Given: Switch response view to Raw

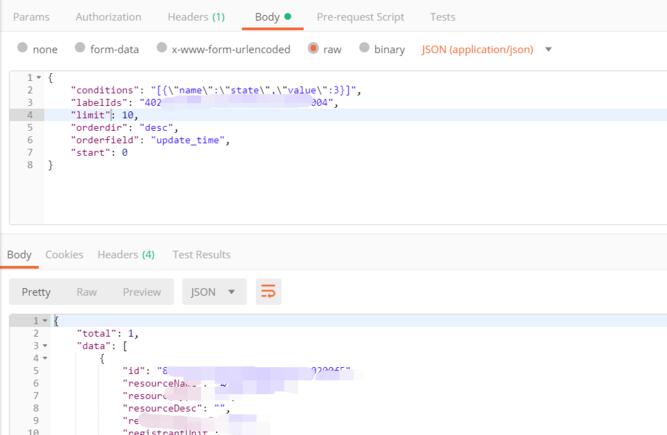Looking at the screenshot, I should (x=87, y=292).
